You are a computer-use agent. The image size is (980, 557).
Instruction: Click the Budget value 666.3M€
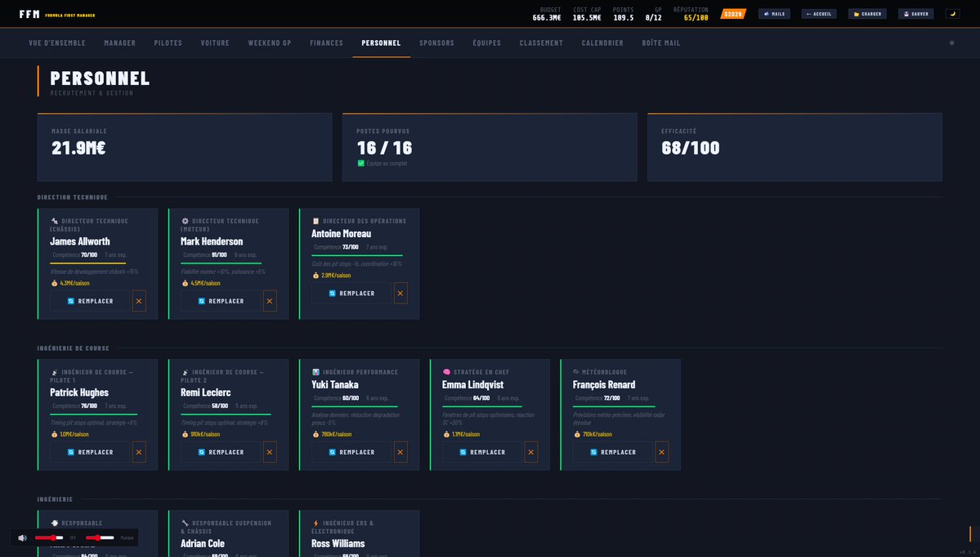pos(547,18)
